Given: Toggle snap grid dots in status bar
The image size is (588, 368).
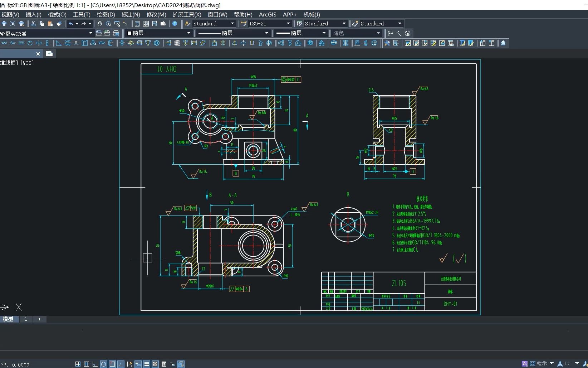Looking at the screenshot, I should pos(78,364).
